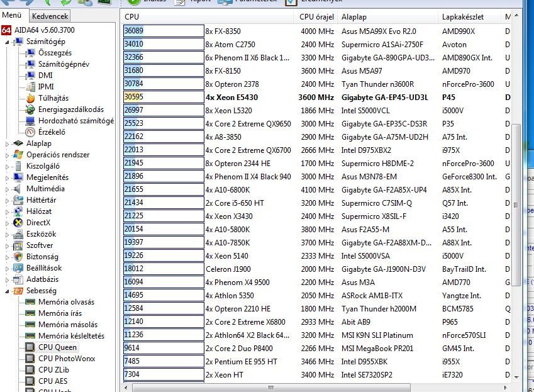Click the 34010 score bar
534x392 pixels.
[164, 44]
